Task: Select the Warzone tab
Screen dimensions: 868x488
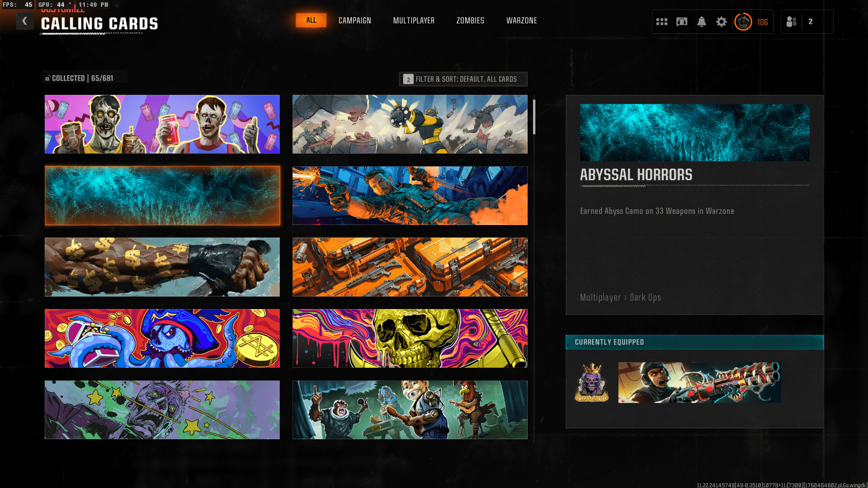Action: click(x=521, y=21)
